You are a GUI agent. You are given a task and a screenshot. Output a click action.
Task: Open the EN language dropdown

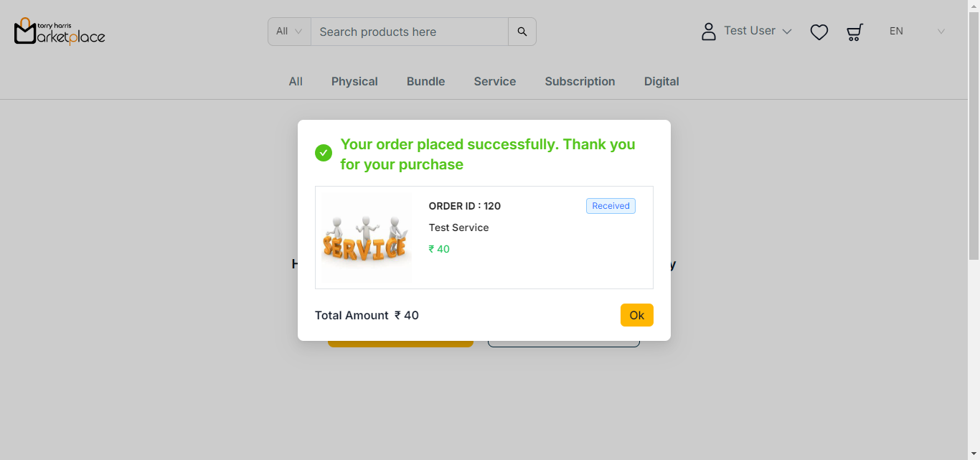pyautogui.click(x=917, y=32)
